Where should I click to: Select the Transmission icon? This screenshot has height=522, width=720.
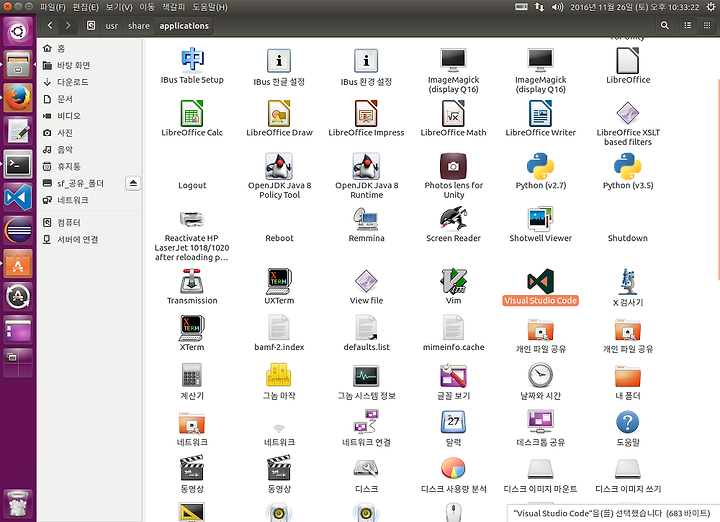pyautogui.click(x=192, y=281)
